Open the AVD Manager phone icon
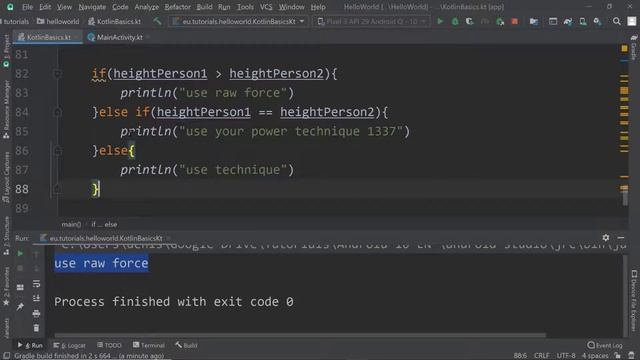The width and height of the screenshot is (640, 360). coord(583,21)
